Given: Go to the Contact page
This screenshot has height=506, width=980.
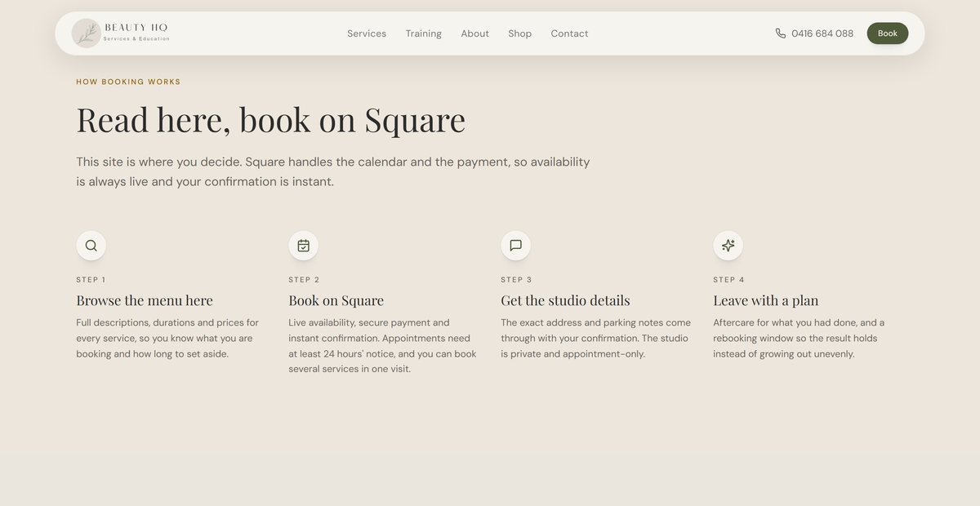Looking at the screenshot, I should tap(569, 33).
